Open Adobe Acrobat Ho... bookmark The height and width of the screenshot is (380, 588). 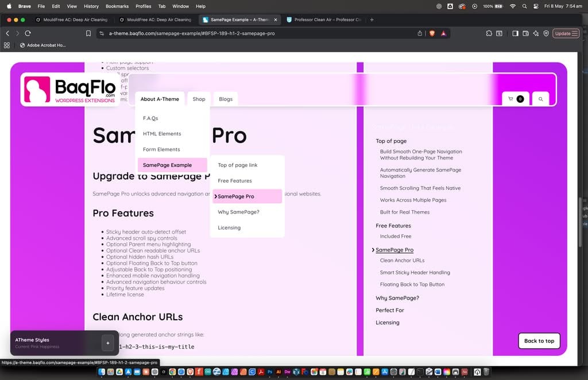tap(42, 45)
